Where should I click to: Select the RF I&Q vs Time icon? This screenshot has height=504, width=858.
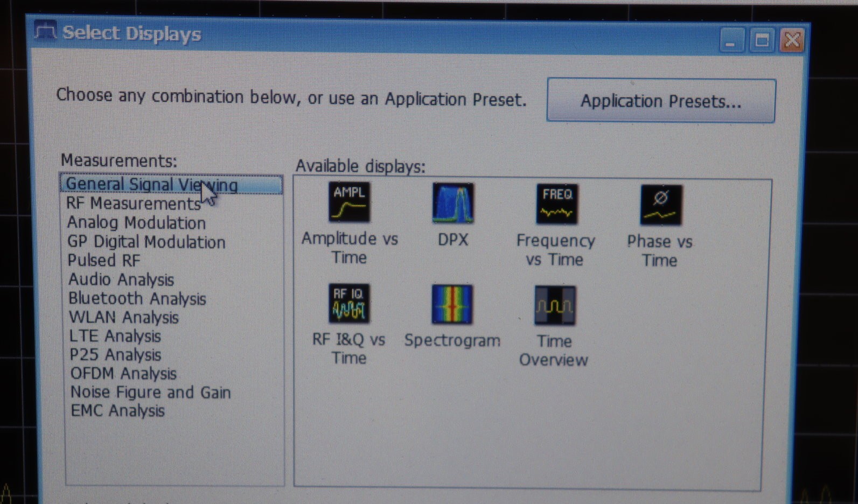point(349,304)
